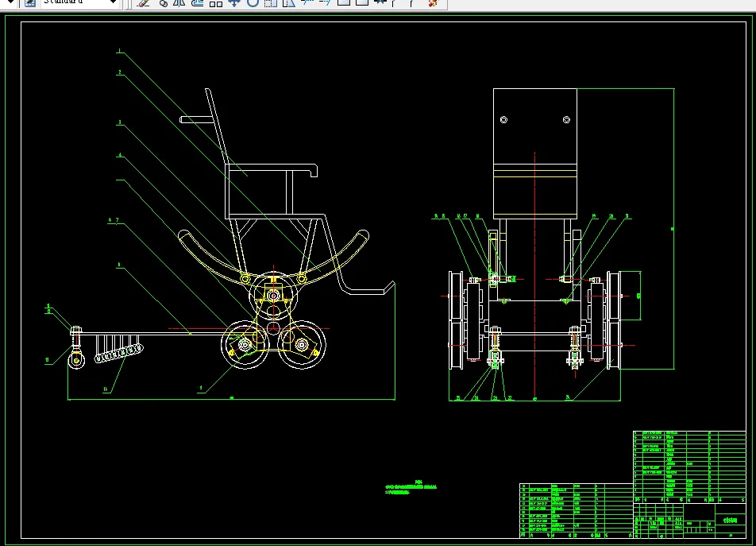
Task: Open the table style manager icon
Action: pyautogui.click(x=30, y=3)
